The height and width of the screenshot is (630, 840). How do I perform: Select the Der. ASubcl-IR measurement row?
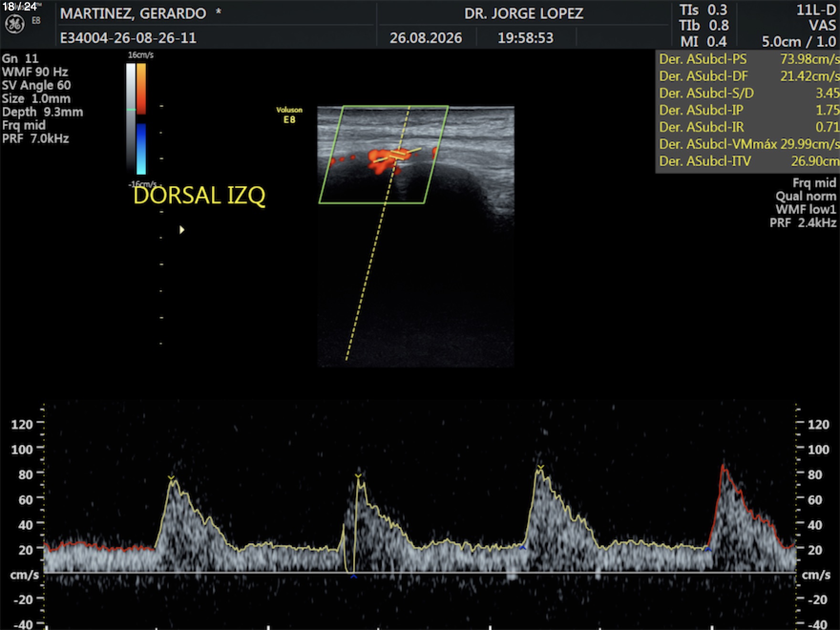[748, 127]
